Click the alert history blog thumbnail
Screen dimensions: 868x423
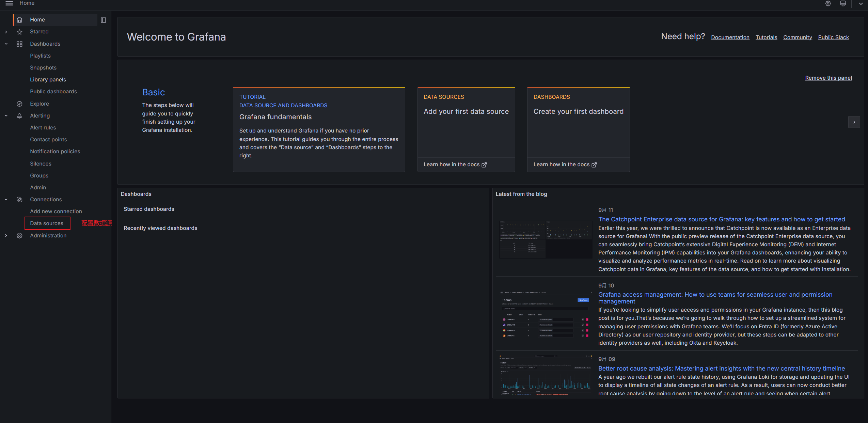(546, 375)
